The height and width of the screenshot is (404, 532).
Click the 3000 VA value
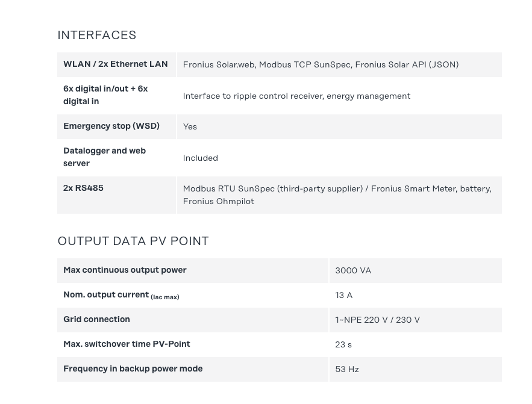click(353, 270)
